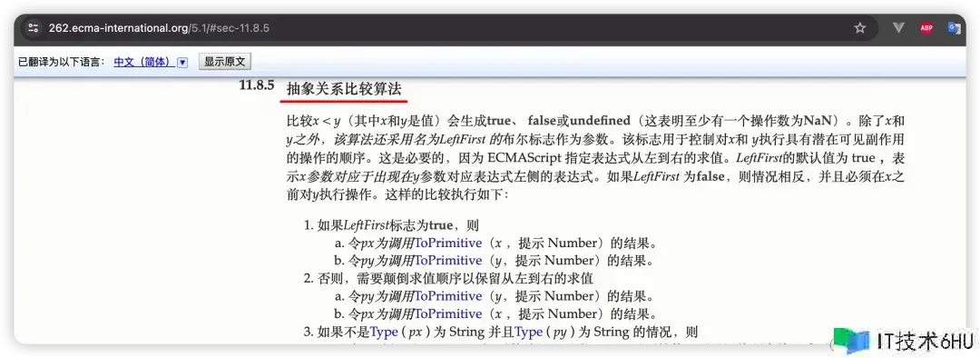Click the IT技术6HU watermark logo
Image resolution: width=980 pixels, height=358 pixels.
(904, 341)
